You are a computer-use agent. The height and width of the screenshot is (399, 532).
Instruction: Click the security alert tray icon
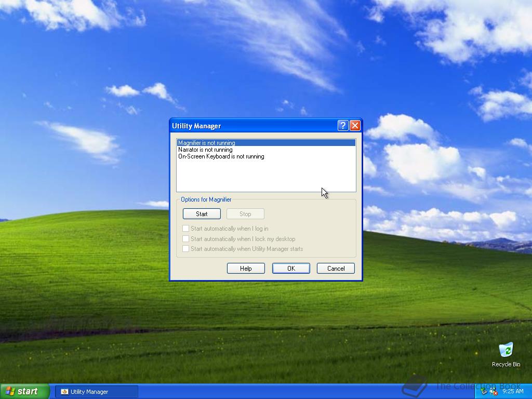[x=494, y=392]
